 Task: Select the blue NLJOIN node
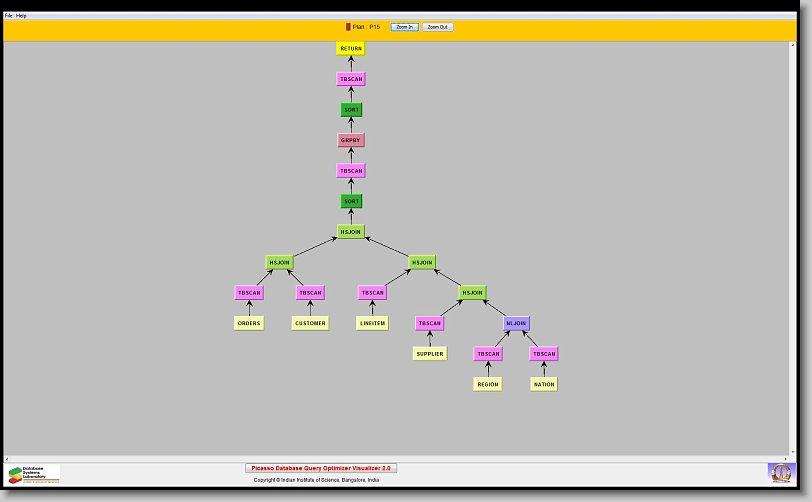point(516,323)
